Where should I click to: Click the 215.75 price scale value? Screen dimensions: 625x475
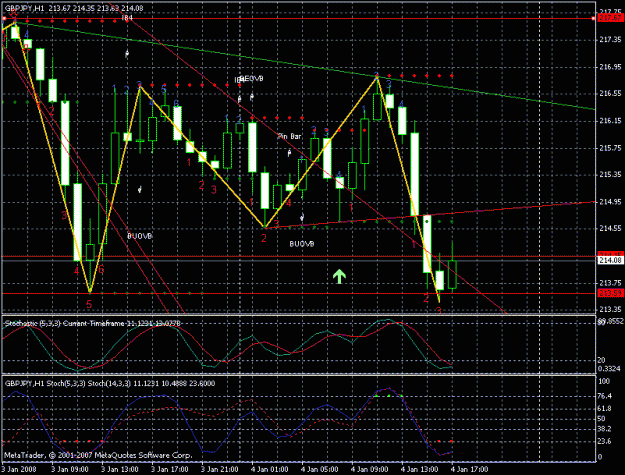pyautogui.click(x=610, y=148)
